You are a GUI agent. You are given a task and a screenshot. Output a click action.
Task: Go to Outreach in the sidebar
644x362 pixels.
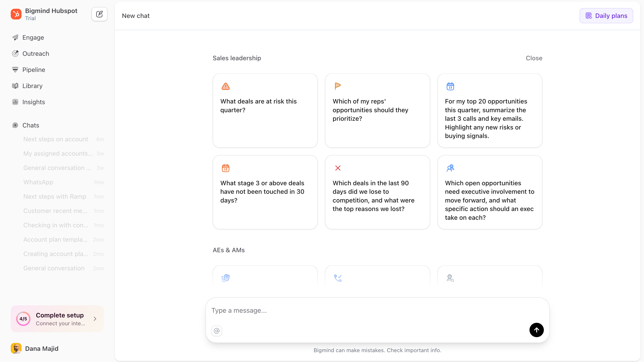pyautogui.click(x=35, y=54)
